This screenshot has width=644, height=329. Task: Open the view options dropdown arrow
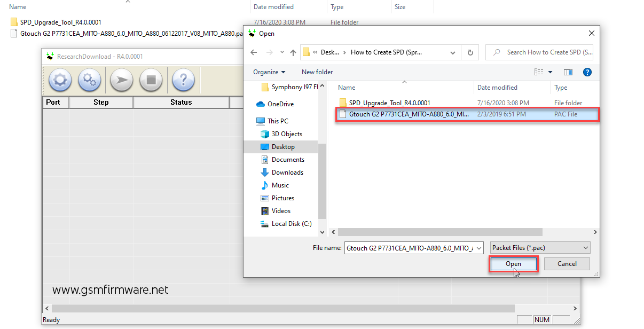pos(550,72)
